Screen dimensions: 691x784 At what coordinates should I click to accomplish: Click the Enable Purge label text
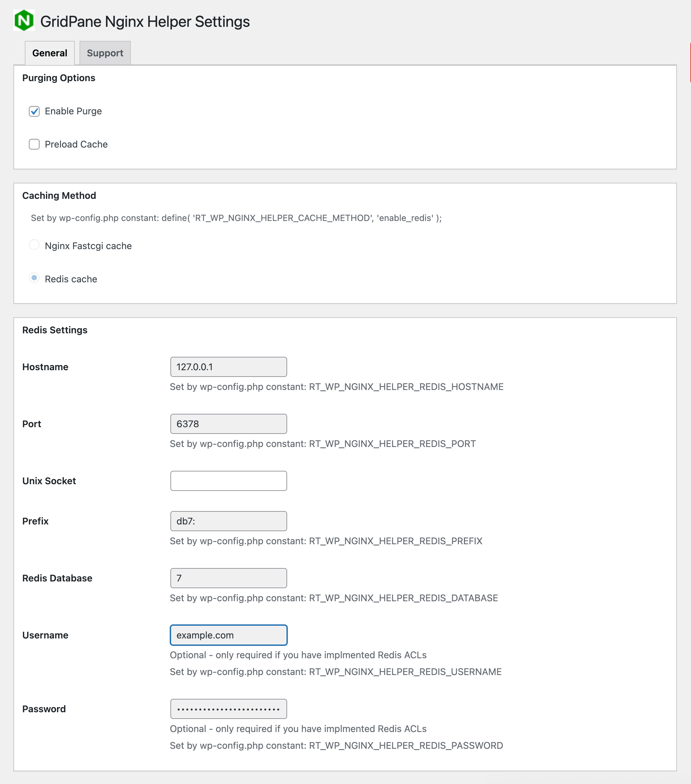73,111
